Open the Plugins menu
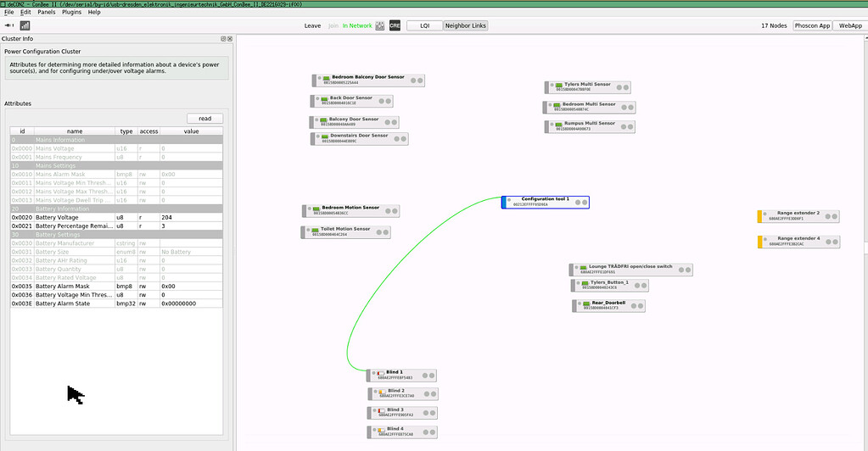 [71, 12]
